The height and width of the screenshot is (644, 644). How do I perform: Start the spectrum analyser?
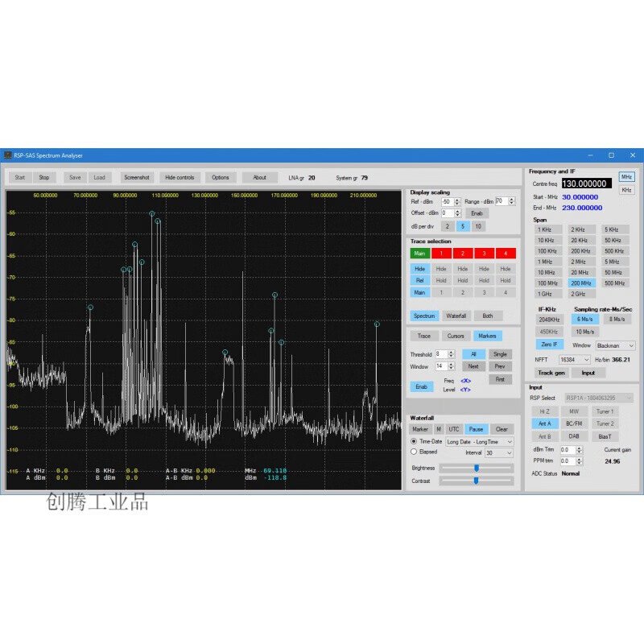coord(19,177)
